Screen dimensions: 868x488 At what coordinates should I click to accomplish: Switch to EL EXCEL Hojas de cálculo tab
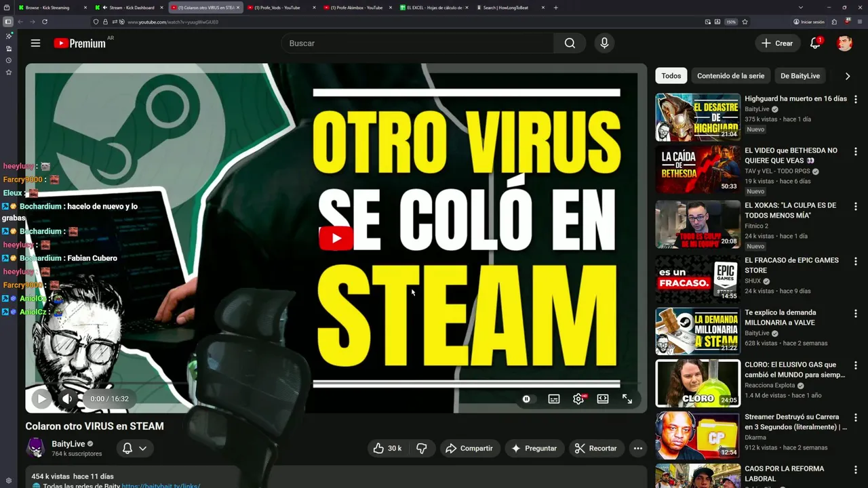(434, 7)
